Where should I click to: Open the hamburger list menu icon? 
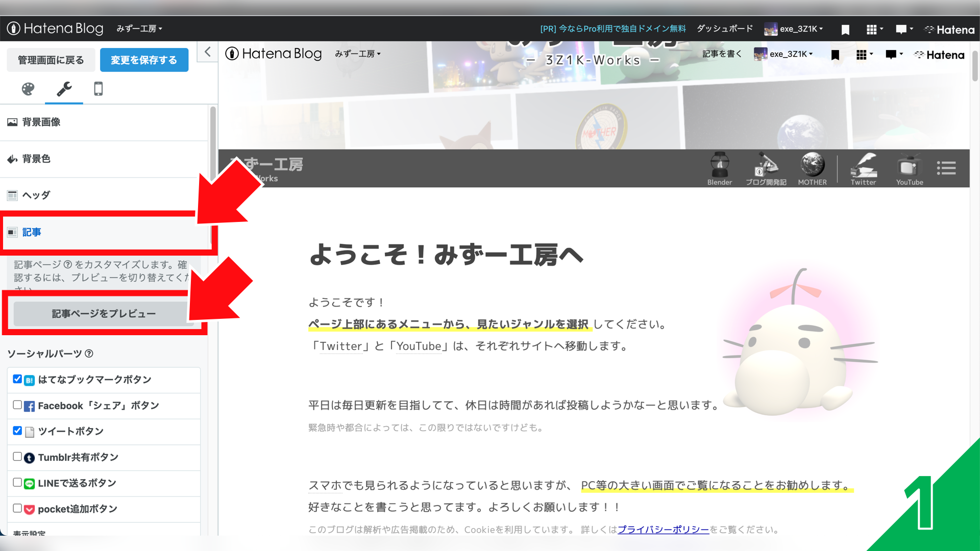pyautogui.click(x=946, y=168)
